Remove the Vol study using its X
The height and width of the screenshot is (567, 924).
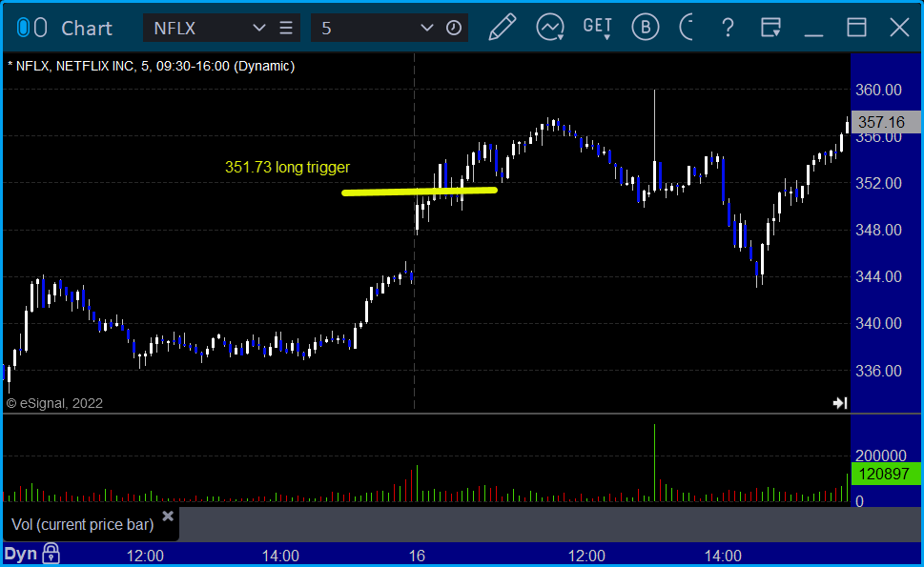168,516
